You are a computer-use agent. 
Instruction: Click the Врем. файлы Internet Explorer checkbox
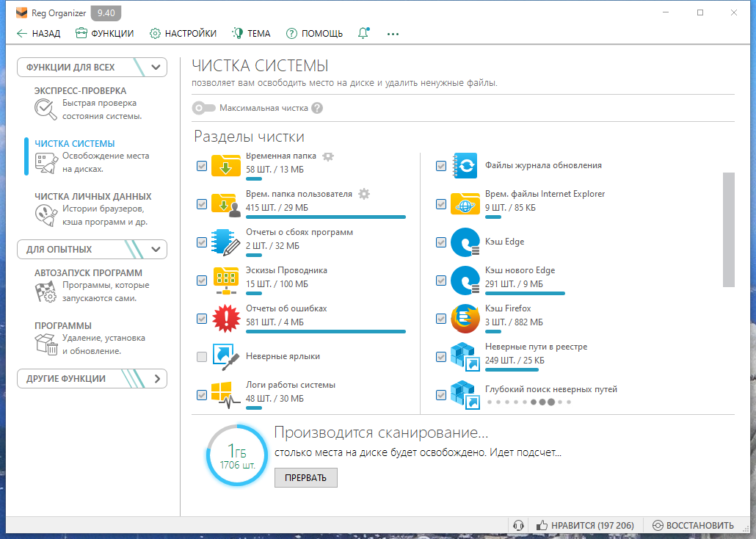coord(441,204)
